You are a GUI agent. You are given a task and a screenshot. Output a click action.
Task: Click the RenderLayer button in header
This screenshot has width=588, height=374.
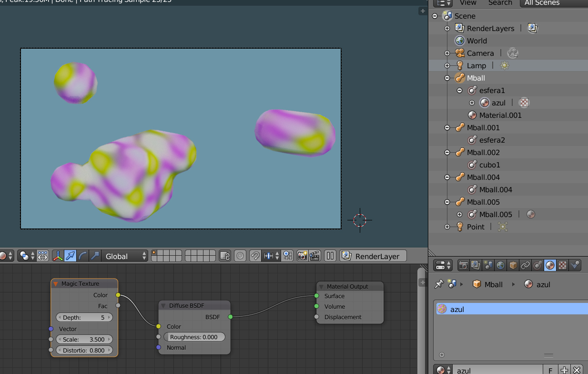tap(373, 256)
